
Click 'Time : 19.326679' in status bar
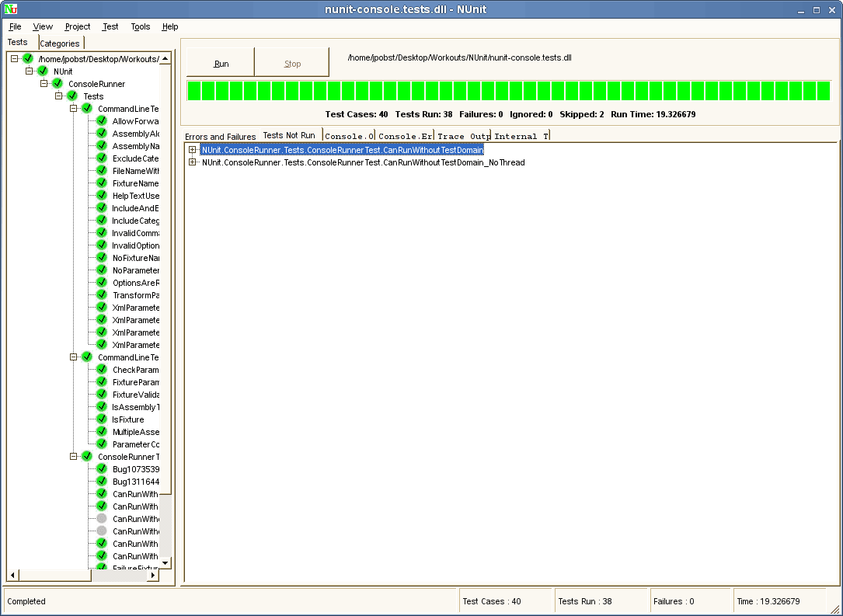[x=768, y=601]
